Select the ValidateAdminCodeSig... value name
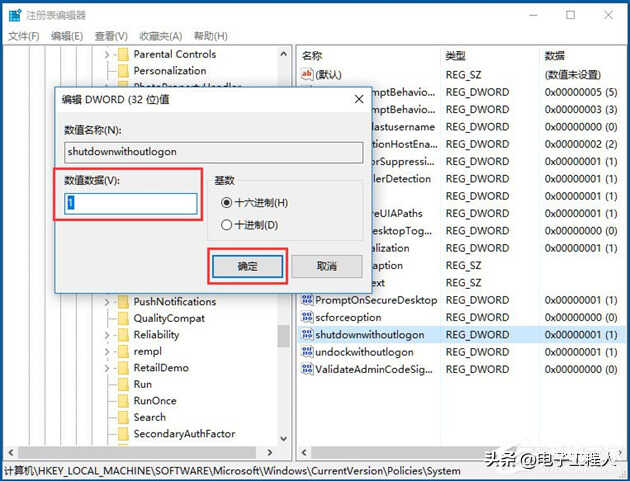The image size is (630, 481). click(x=374, y=369)
